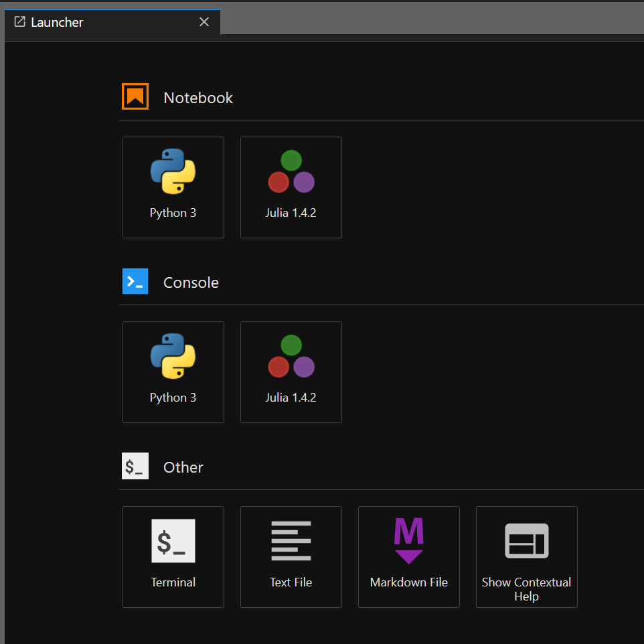Click the "Notebook" section heading text
Screen dimensions: 644x644
pos(198,98)
